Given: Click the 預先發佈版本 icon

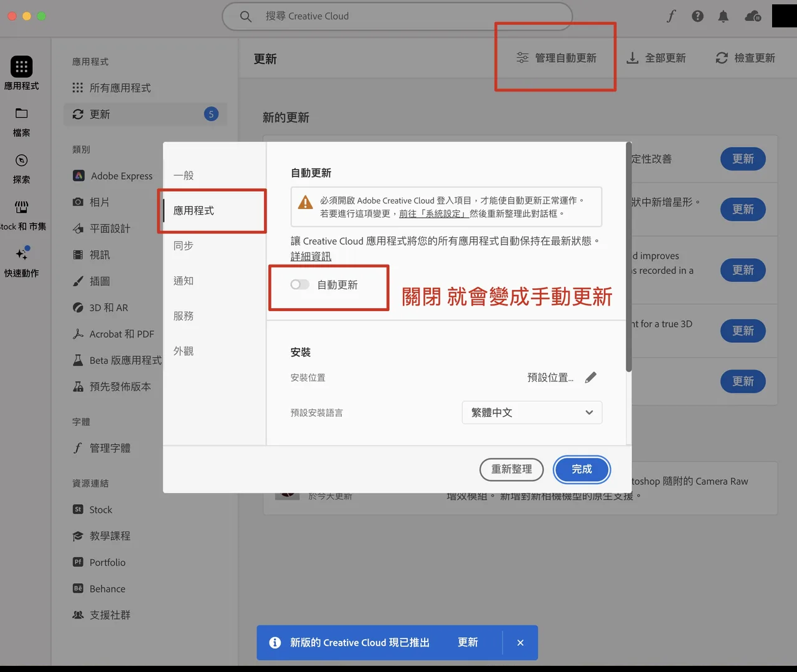Looking at the screenshot, I should (78, 386).
